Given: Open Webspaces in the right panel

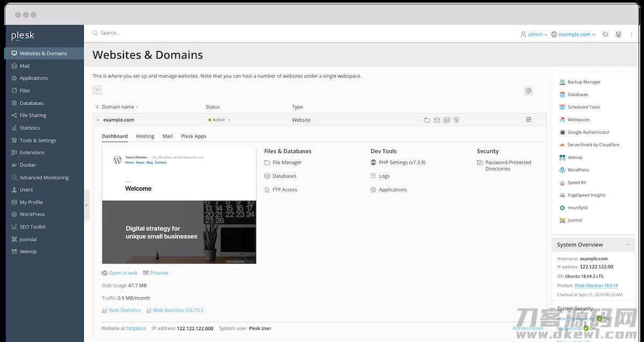Looking at the screenshot, I should pos(574,120).
